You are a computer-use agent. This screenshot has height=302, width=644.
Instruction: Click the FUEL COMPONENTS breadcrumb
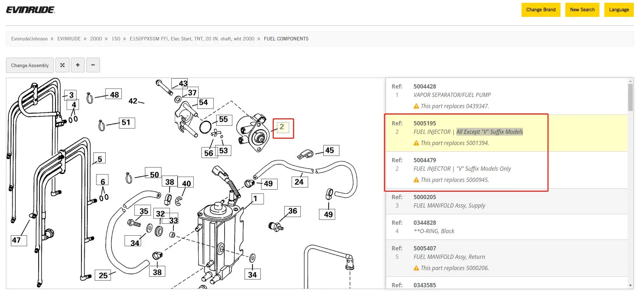pyautogui.click(x=286, y=39)
